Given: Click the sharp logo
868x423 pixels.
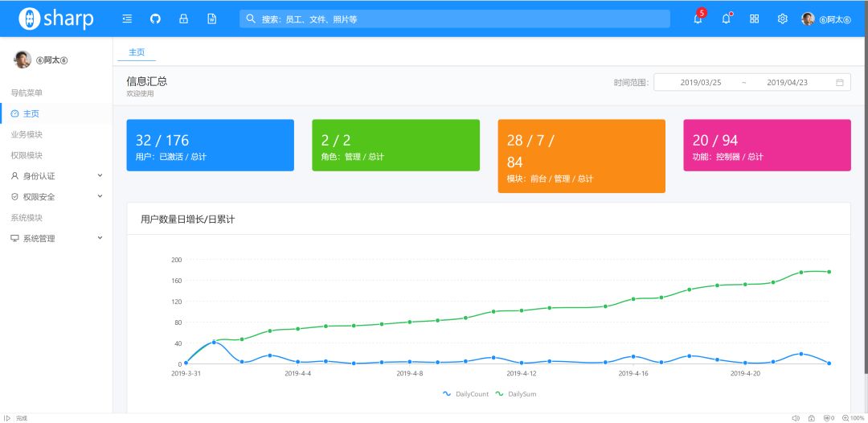Looking at the screenshot, I should [56, 18].
